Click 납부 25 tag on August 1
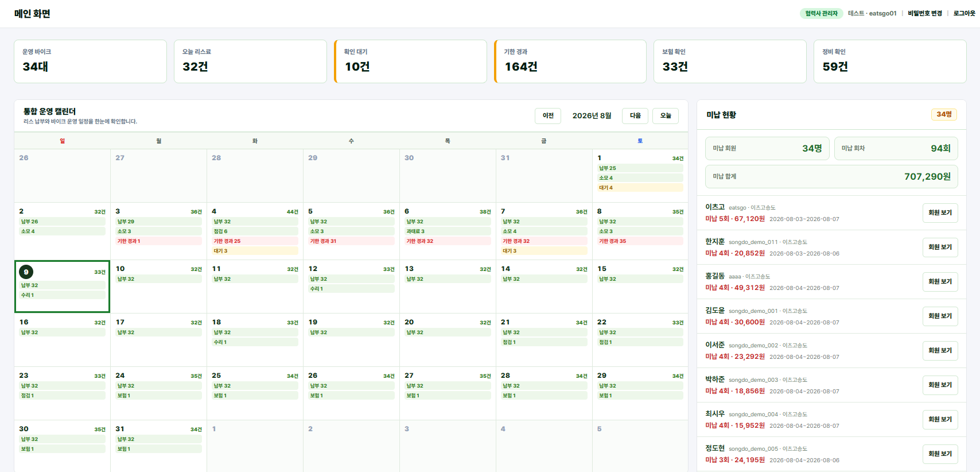The height and width of the screenshot is (472, 980). pyautogui.click(x=640, y=168)
